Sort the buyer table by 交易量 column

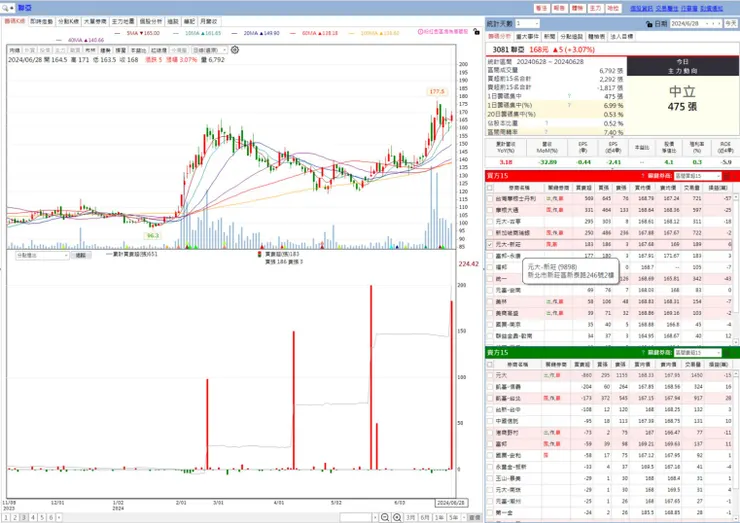point(692,188)
